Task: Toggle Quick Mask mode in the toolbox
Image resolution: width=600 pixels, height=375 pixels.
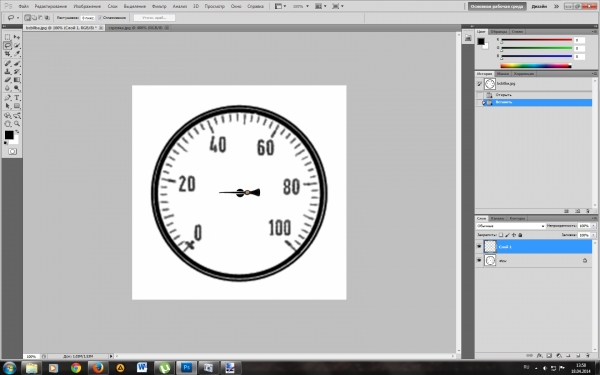Action: pos(12,152)
